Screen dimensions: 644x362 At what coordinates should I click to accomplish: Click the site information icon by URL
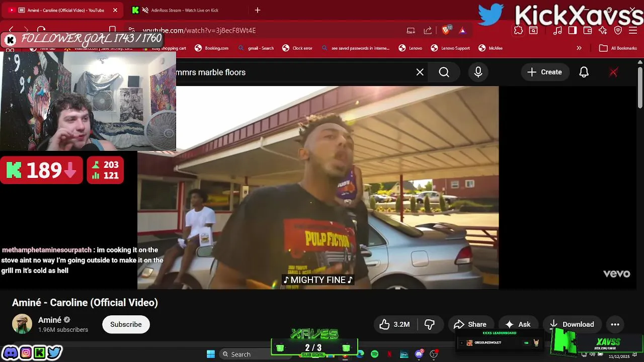tap(131, 30)
